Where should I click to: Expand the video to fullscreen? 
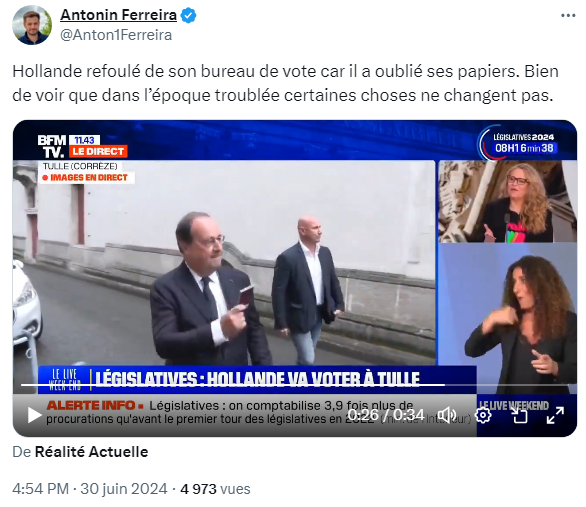click(x=555, y=415)
